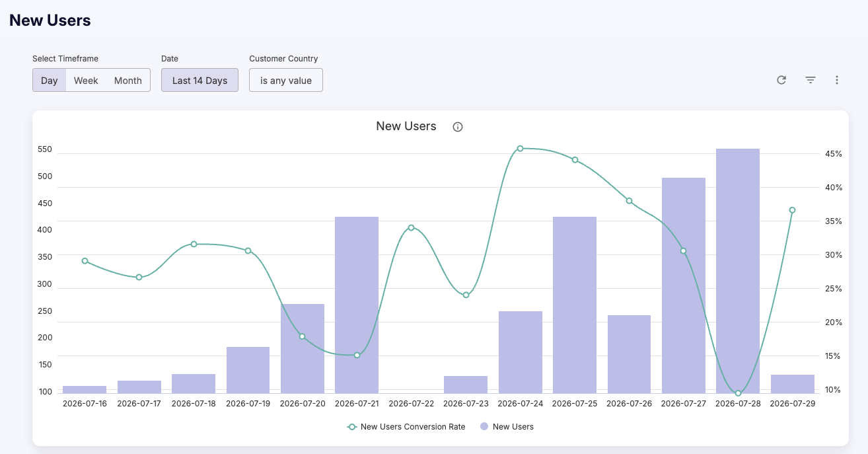Click the 2026-07-25 New Users bar

coord(575,305)
